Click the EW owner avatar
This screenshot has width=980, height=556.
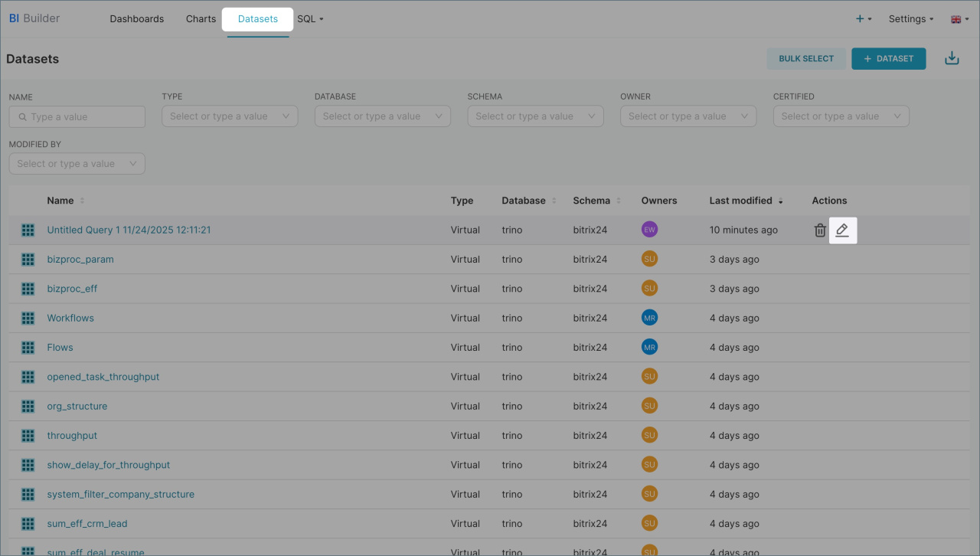coord(649,230)
